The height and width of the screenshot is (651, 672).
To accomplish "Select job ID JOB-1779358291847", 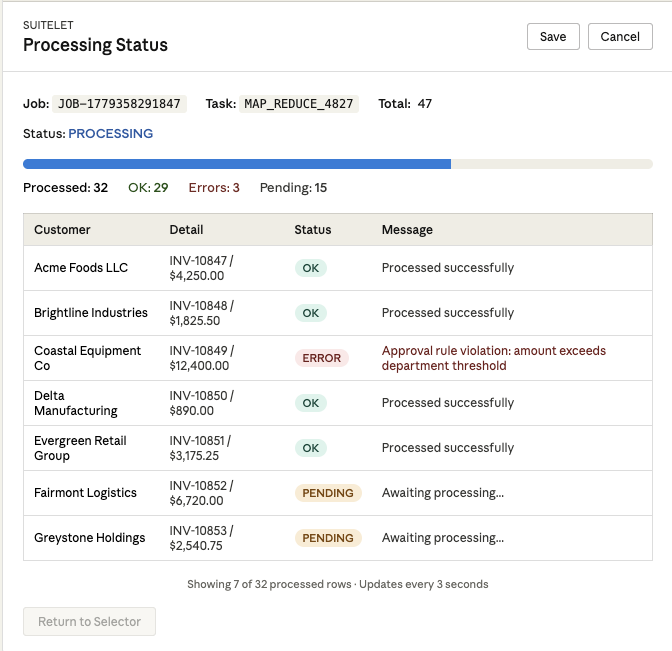I will coord(119,104).
